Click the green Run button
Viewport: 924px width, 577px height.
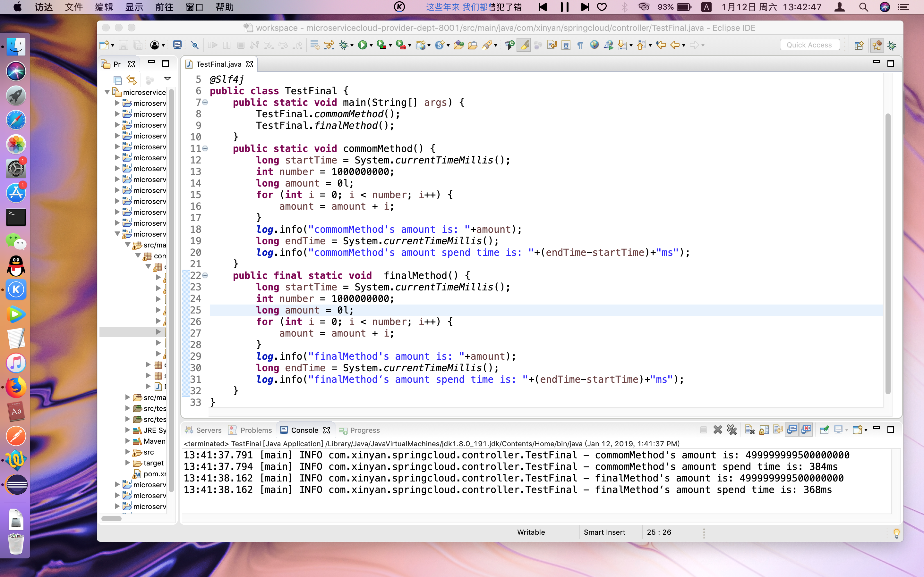pyautogui.click(x=362, y=45)
